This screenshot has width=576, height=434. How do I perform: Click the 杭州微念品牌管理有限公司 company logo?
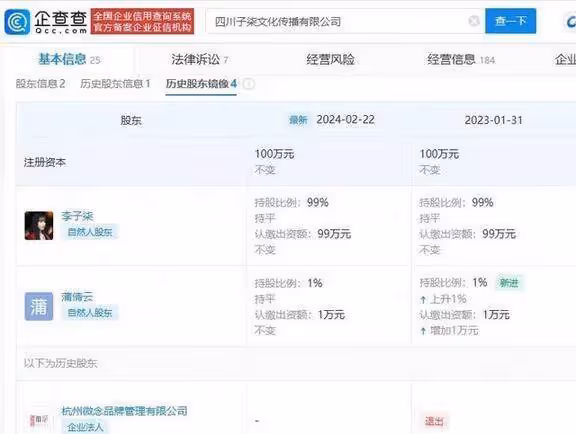pyautogui.click(x=39, y=419)
